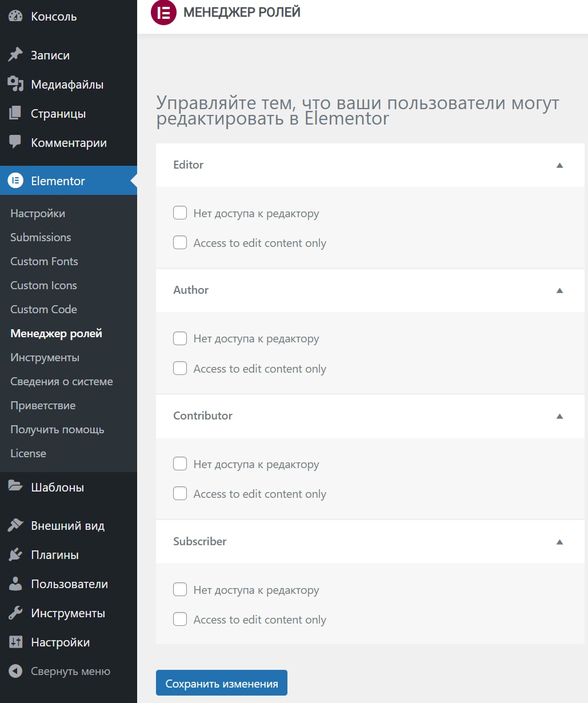Click the Subscriber section title

(x=200, y=541)
